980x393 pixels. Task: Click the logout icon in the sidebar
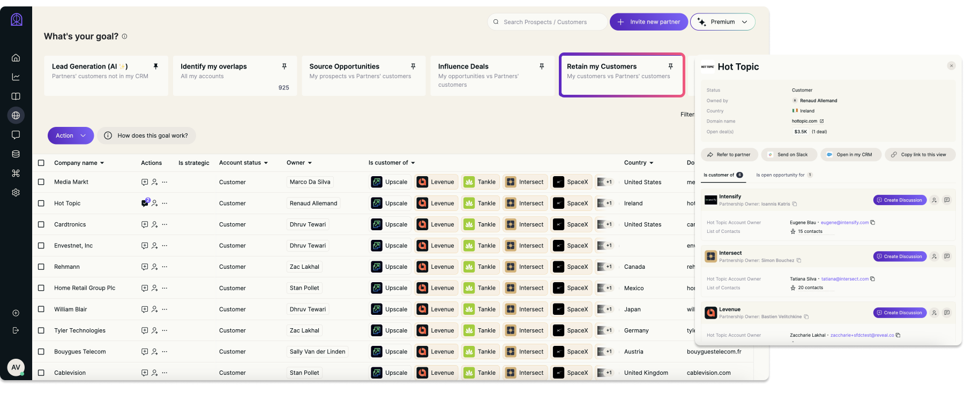pos(16,330)
